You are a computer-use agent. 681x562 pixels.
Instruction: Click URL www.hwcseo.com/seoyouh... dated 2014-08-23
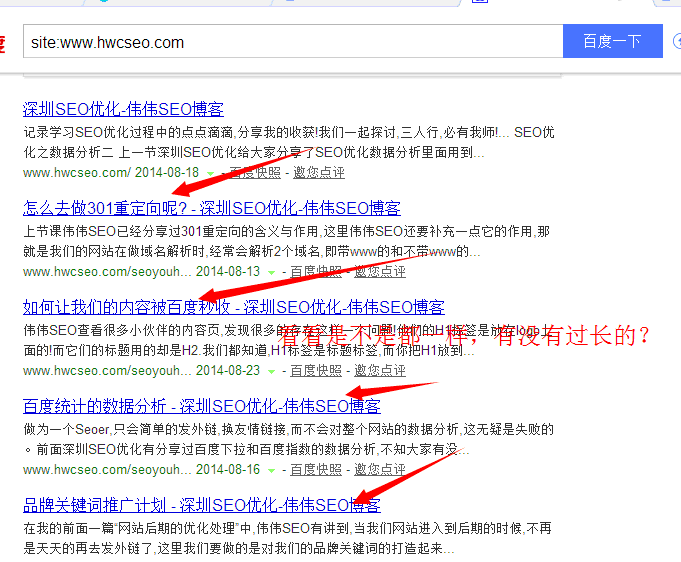107,370
